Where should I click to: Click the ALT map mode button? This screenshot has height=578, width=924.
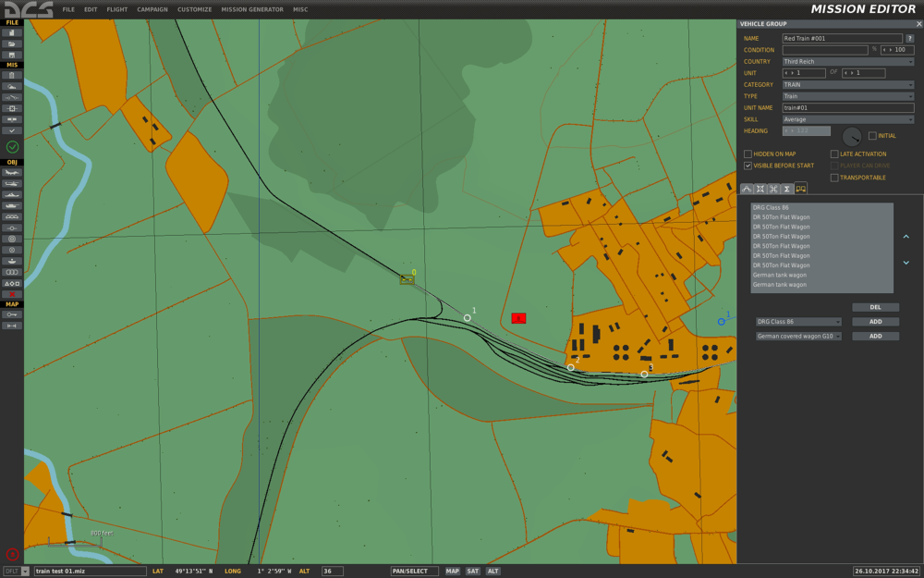pyautogui.click(x=493, y=571)
